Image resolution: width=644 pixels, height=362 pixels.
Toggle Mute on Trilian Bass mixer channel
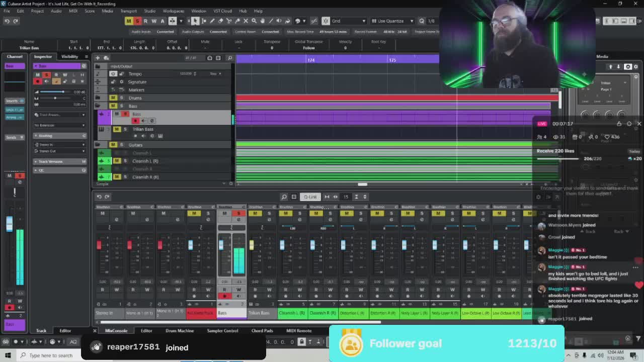pyautogui.click(x=255, y=213)
